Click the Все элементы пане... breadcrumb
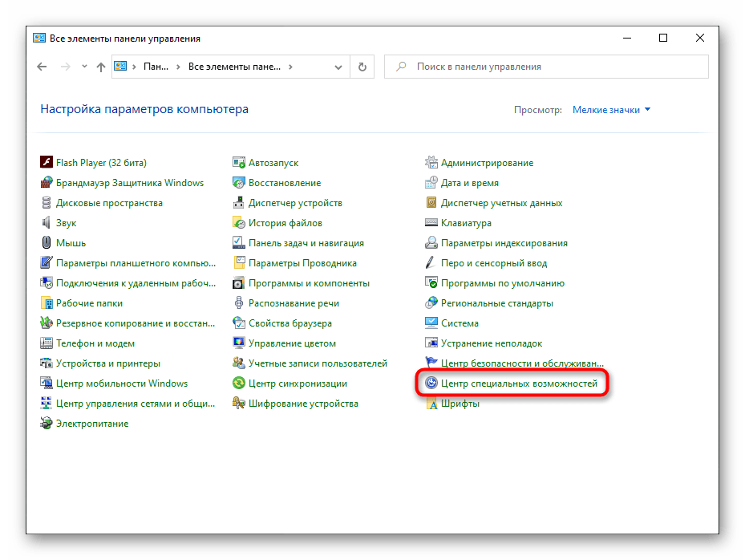Viewport: 745px width, 560px height. click(x=234, y=67)
